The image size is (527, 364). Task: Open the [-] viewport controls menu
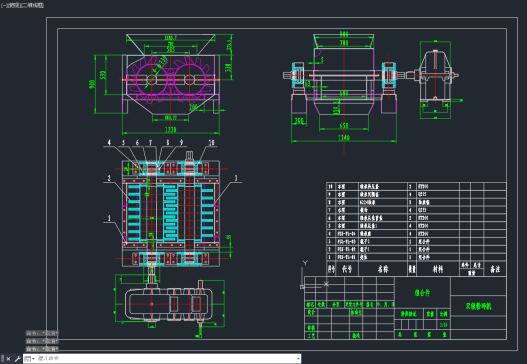tap(3, 5)
